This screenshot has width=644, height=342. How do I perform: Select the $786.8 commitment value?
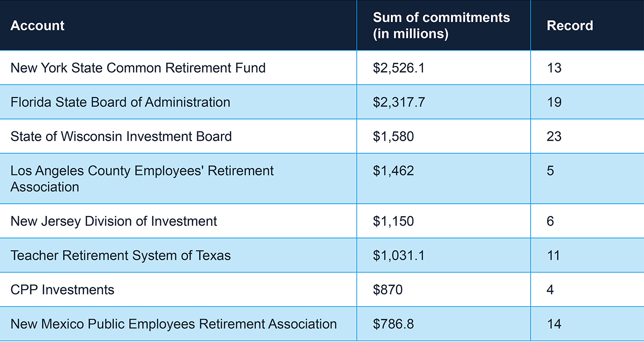[393, 324]
